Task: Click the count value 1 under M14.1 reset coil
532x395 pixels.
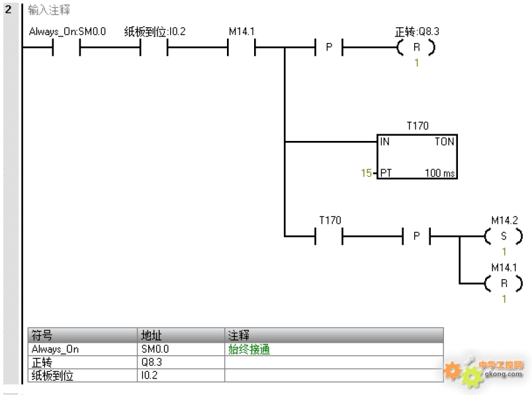Action: (x=504, y=298)
